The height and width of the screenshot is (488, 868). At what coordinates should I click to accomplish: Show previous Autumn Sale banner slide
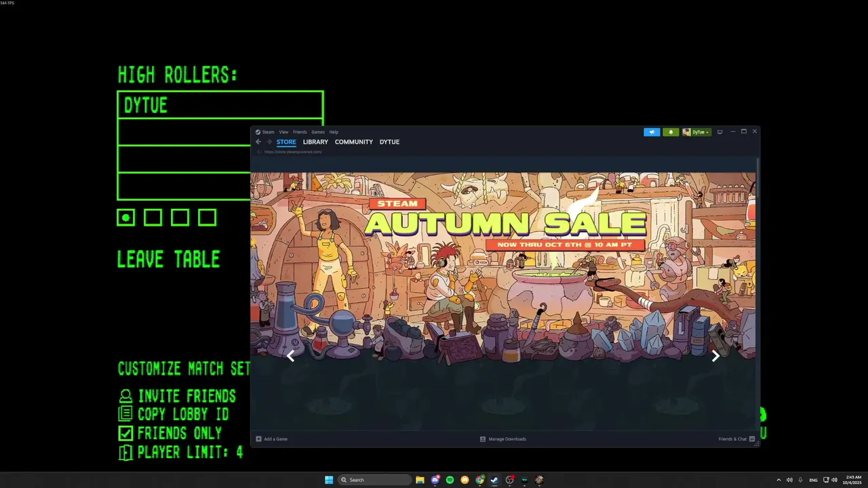(291, 356)
